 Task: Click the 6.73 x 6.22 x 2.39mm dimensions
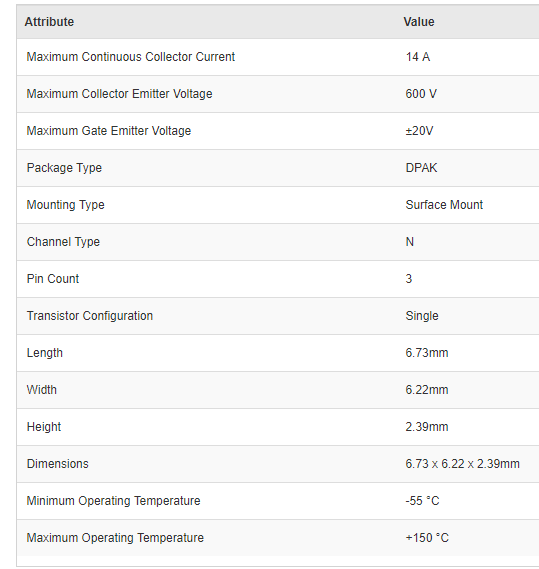pos(462,464)
